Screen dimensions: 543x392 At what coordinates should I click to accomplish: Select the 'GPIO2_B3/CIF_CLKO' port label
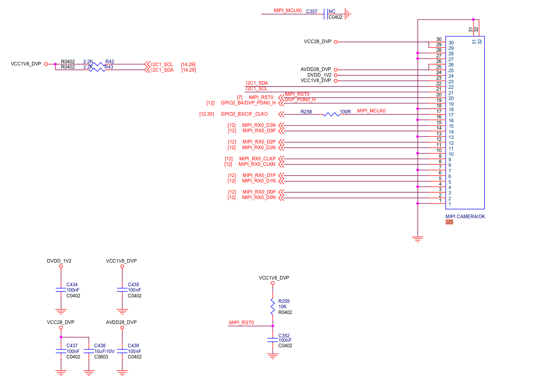coord(244,114)
